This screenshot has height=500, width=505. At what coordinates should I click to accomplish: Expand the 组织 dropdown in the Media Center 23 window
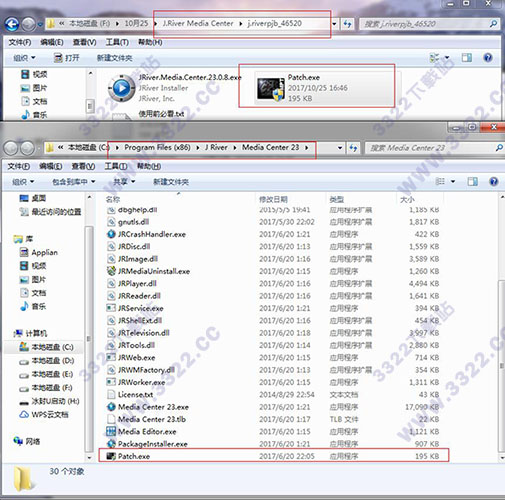pyautogui.click(x=23, y=182)
